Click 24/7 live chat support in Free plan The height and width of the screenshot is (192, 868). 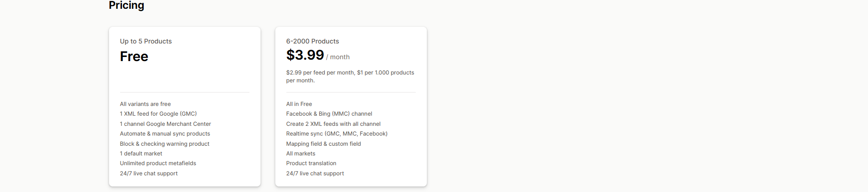coord(148,173)
